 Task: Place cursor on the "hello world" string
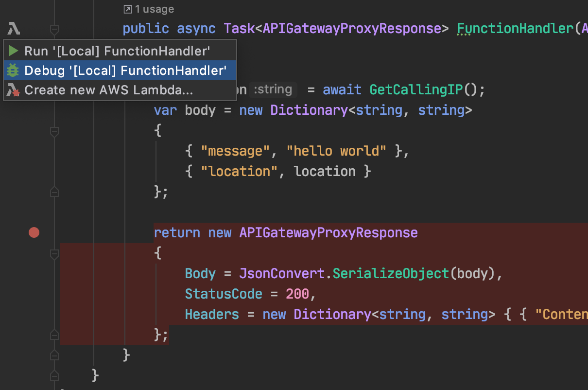click(336, 151)
